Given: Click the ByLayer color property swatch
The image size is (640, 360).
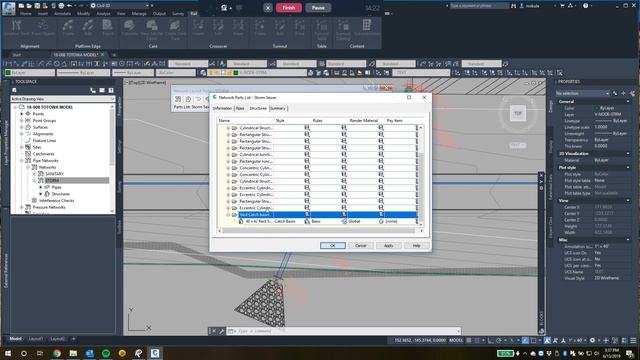Looking at the screenshot, I should click(x=596, y=108).
